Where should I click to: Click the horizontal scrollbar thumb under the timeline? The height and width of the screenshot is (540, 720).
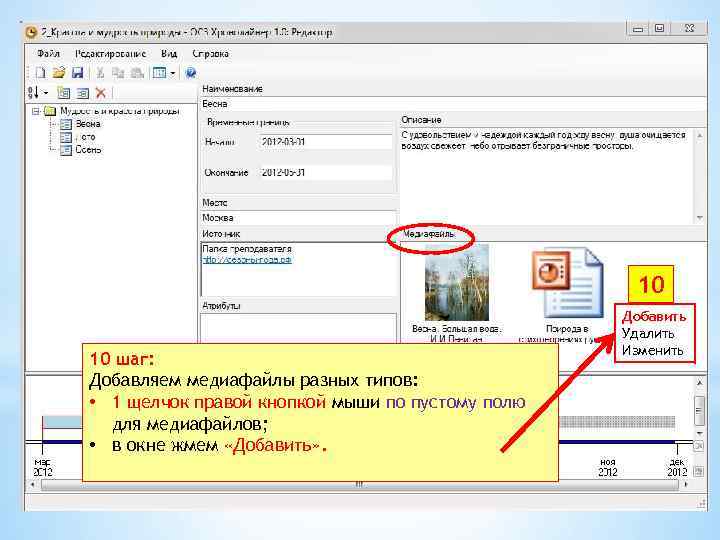(360, 484)
